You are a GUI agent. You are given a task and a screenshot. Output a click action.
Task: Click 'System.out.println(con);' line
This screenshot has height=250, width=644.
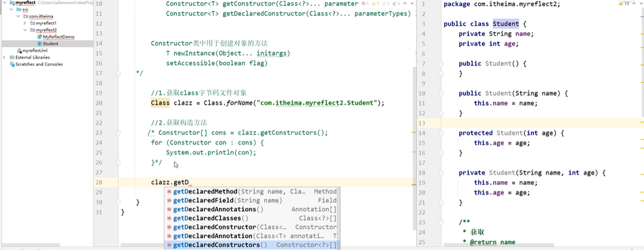211,153
